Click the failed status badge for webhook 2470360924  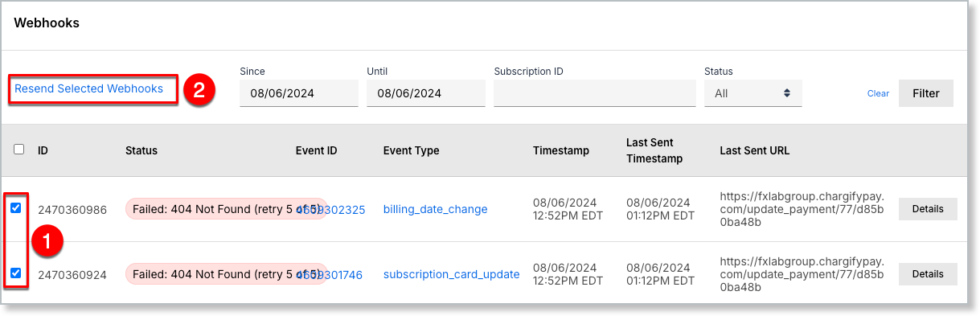click(226, 274)
